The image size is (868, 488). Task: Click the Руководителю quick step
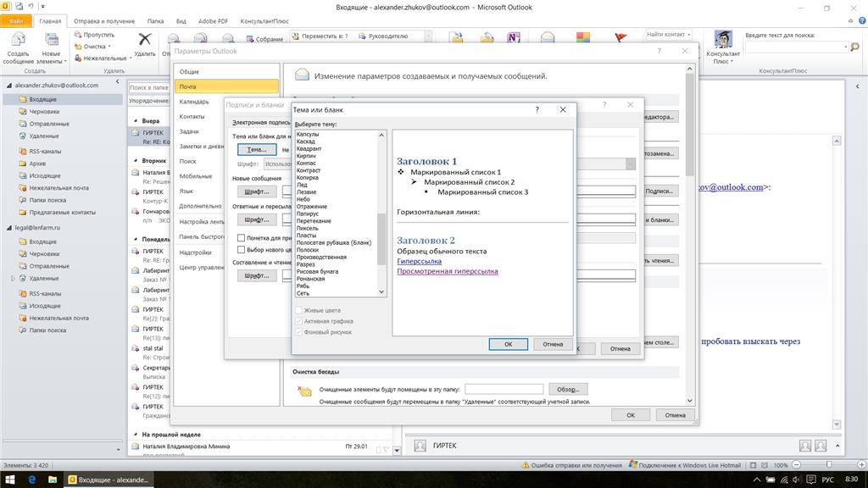382,36
